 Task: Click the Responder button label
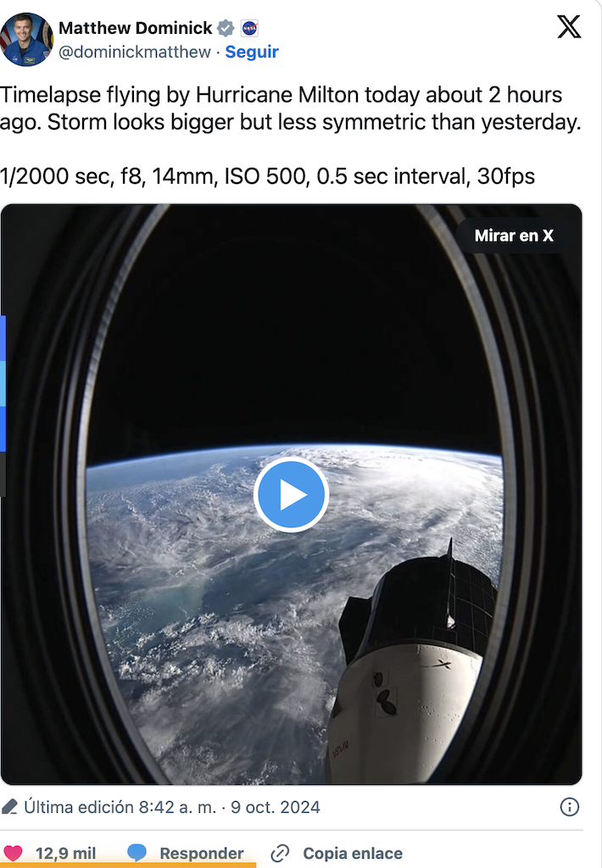click(x=202, y=853)
